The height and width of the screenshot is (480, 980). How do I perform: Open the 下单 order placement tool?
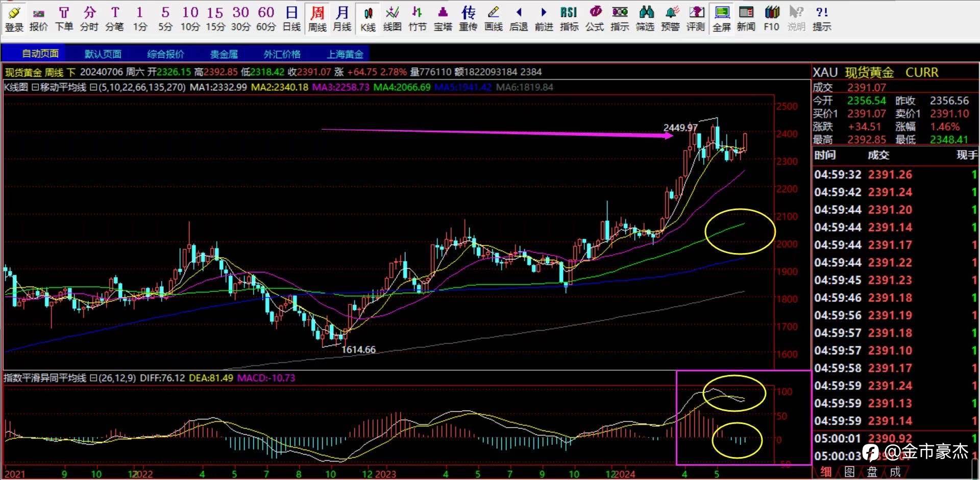point(64,18)
